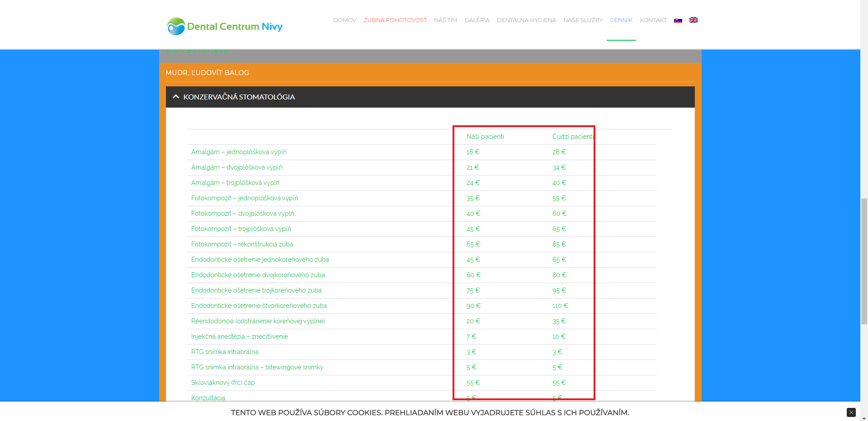
Task: Select Amalgám – jednoplôšková výplň row label
Action: click(239, 152)
